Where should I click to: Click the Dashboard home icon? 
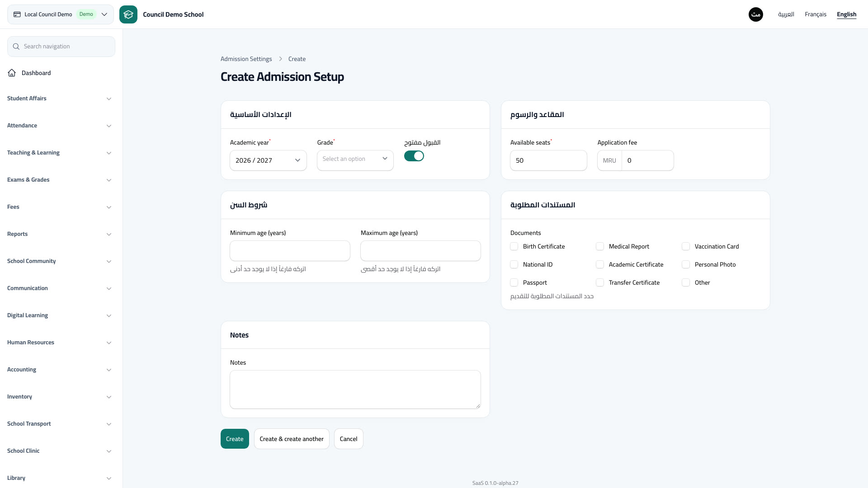pos(12,73)
